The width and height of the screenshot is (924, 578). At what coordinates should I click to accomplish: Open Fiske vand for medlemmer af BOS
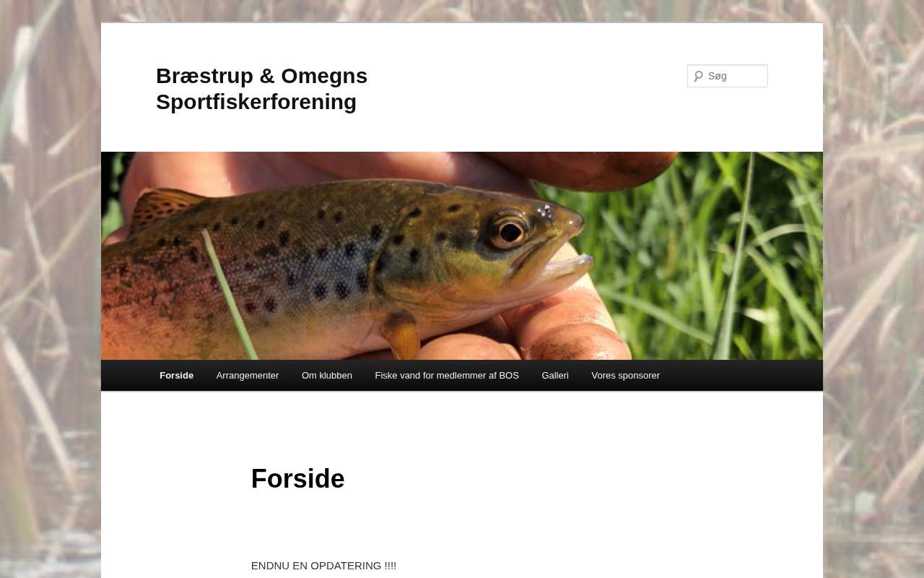(x=447, y=376)
